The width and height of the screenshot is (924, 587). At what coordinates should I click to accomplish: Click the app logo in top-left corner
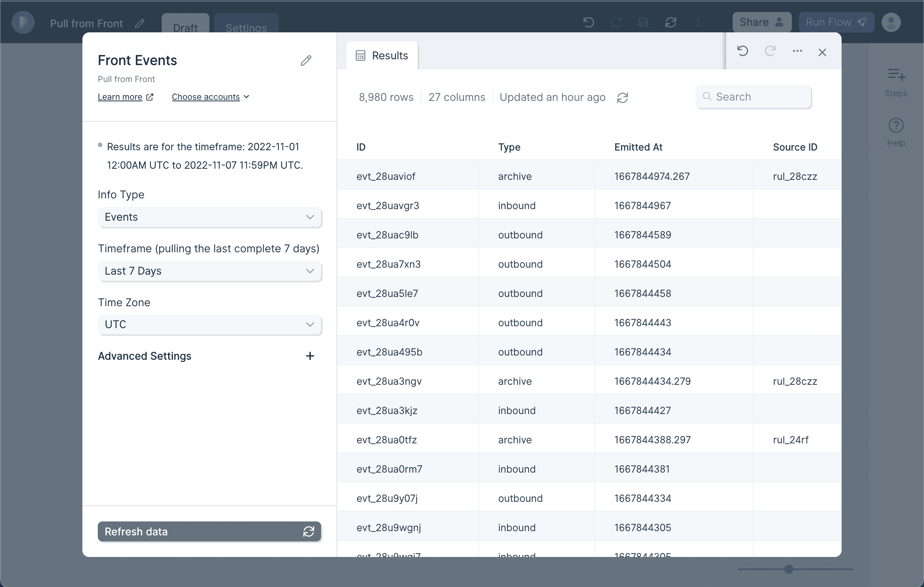click(23, 22)
